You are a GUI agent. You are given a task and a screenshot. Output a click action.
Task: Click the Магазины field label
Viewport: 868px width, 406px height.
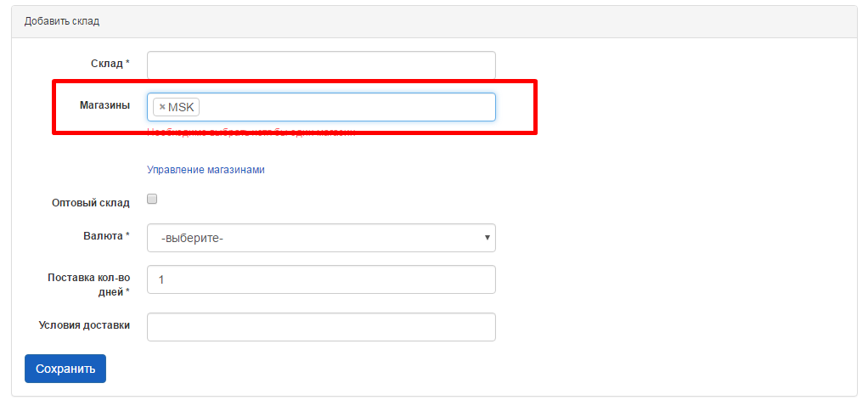104,105
